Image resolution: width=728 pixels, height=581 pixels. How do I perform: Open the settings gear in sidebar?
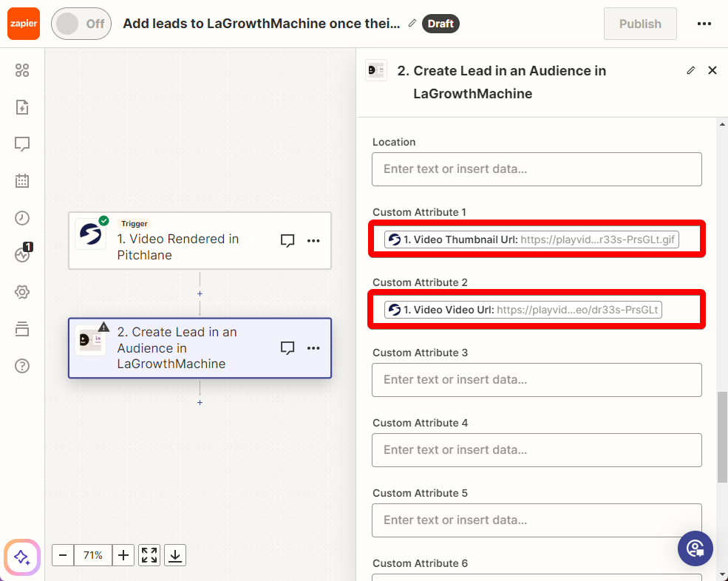click(x=22, y=292)
